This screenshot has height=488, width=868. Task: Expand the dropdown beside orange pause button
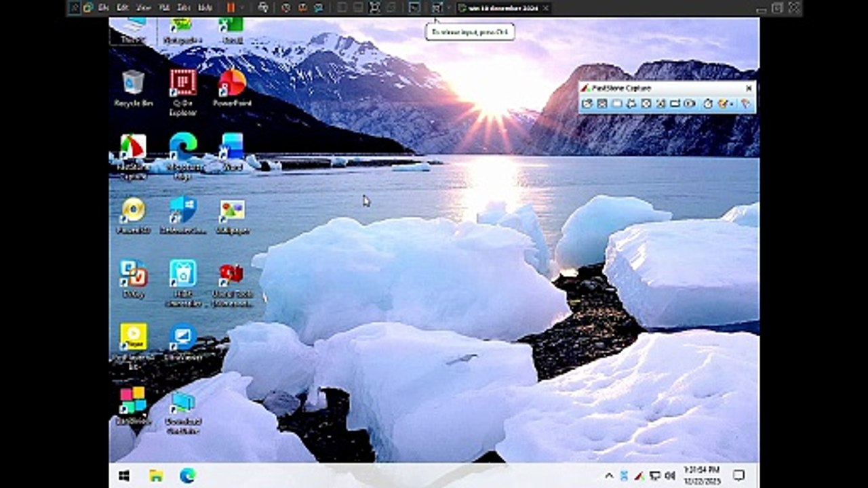(x=241, y=7)
